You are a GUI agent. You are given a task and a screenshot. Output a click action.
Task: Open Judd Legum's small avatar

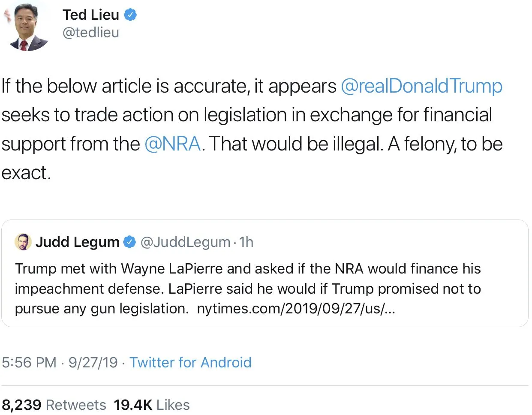click(x=23, y=242)
